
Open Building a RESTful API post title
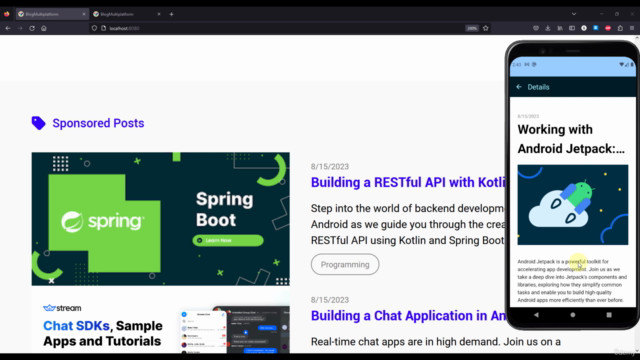(408, 182)
